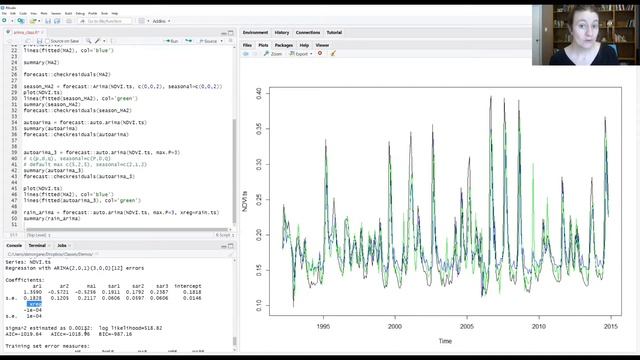Create a new file with the toolbar icon
Screen dimensions: 640x360
4,20
